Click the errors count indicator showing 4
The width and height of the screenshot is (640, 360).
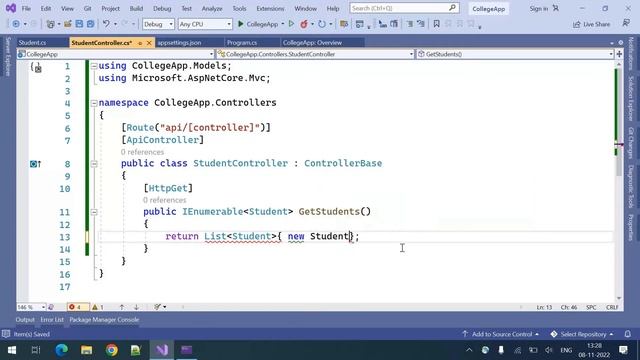(77, 307)
